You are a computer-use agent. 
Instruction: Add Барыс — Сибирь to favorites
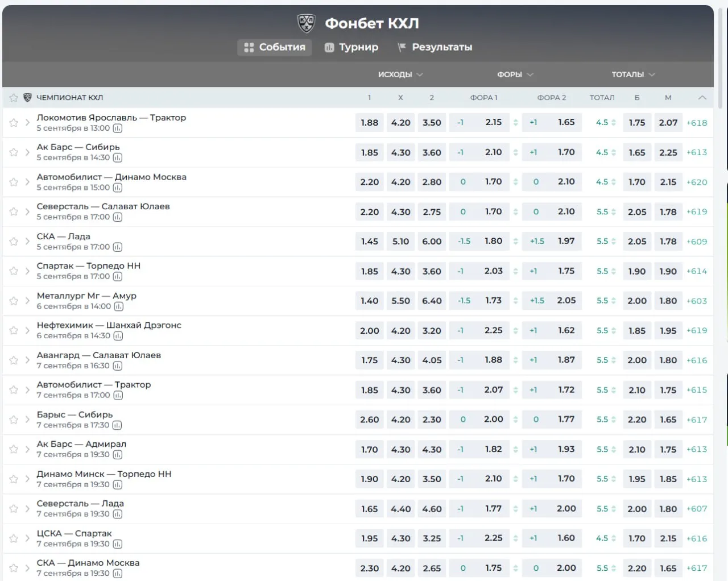(14, 420)
